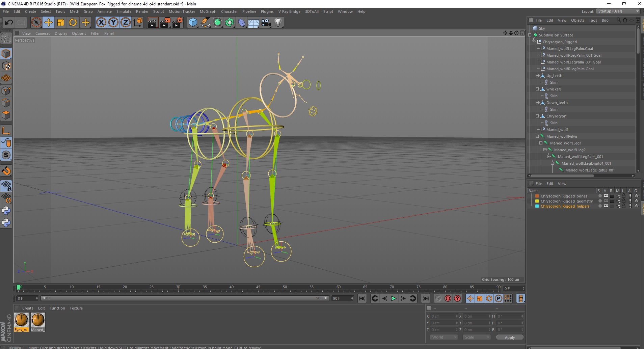The image size is (644, 349).
Task: Click the Apply button
Action: (x=510, y=337)
